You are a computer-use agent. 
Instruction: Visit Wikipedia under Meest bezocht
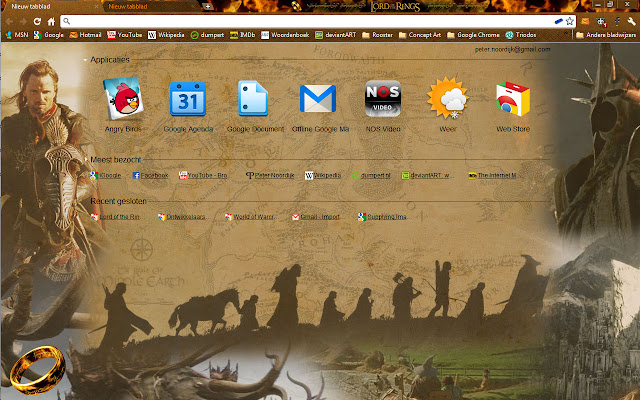click(x=323, y=176)
